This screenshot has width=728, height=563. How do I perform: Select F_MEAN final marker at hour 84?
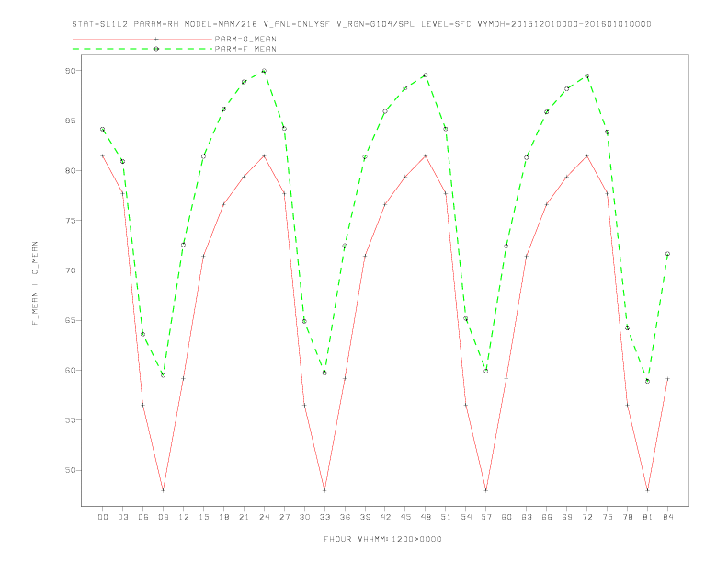pos(667,254)
